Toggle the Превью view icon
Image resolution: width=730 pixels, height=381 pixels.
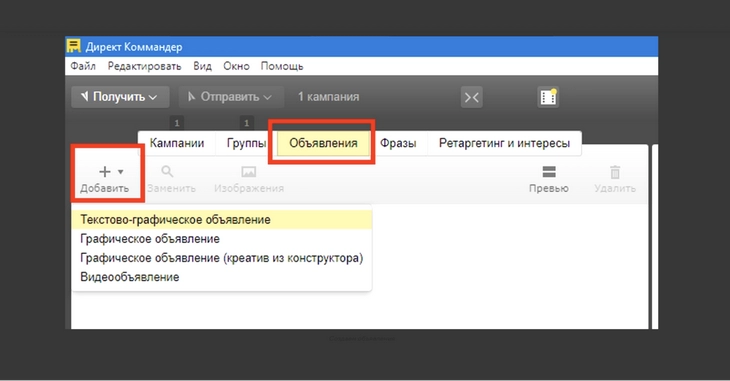(549, 172)
